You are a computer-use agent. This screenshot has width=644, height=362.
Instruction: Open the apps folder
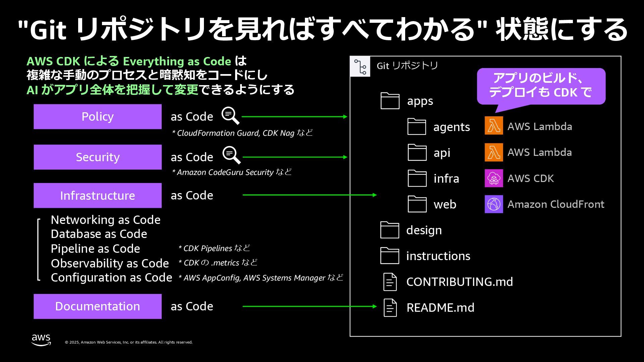(390, 101)
